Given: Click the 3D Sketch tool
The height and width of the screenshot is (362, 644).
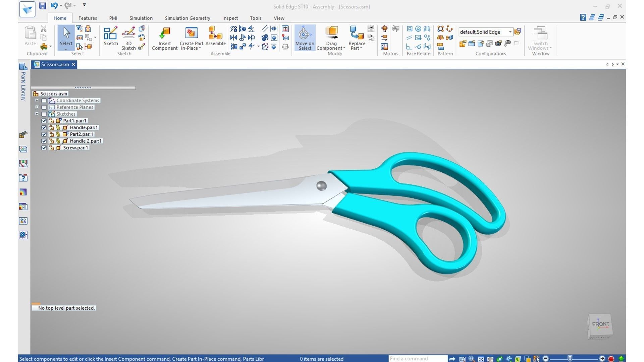Looking at the screenshot, I should pyautogui.click(x=128, y=34).
